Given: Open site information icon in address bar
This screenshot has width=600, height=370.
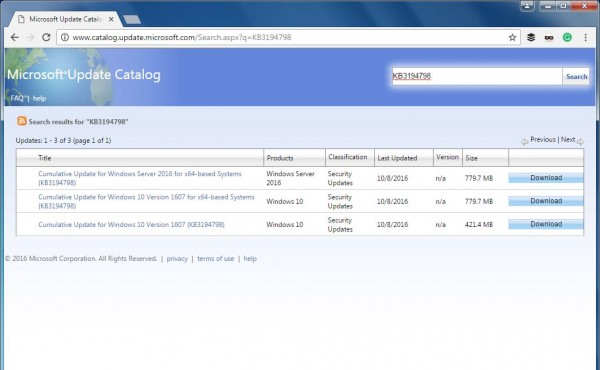Looking at the screenshot, I should click(65, 37).
